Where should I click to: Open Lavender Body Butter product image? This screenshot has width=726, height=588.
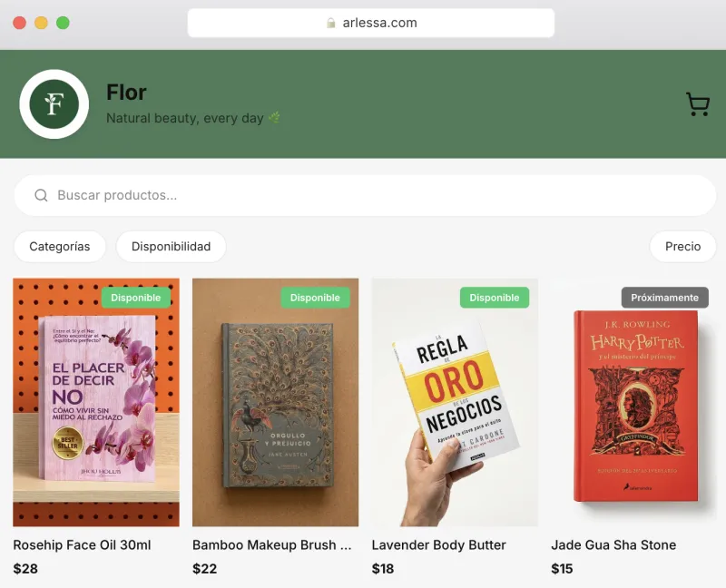click(x=455, y=402)
